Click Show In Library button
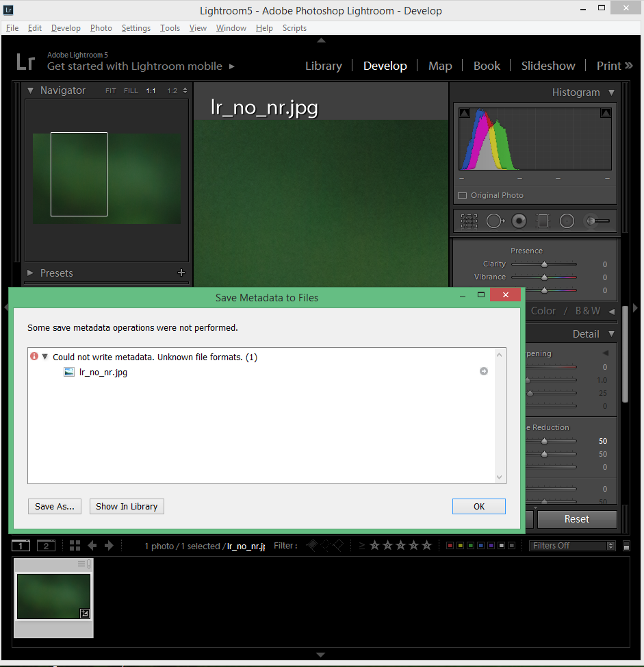This screenshot has height=667, width=644. [127, 506]
